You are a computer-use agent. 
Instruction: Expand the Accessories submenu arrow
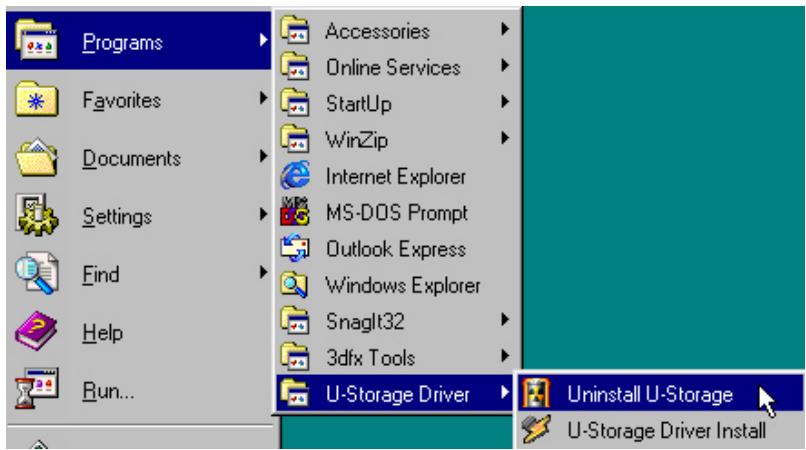pos(505,29)
